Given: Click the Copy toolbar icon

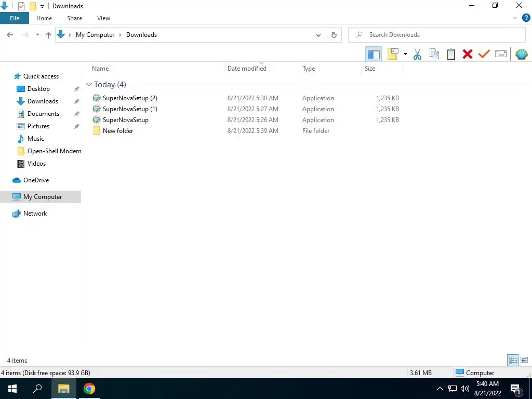Looking at the screenshot, I should [x=434, y=54].
